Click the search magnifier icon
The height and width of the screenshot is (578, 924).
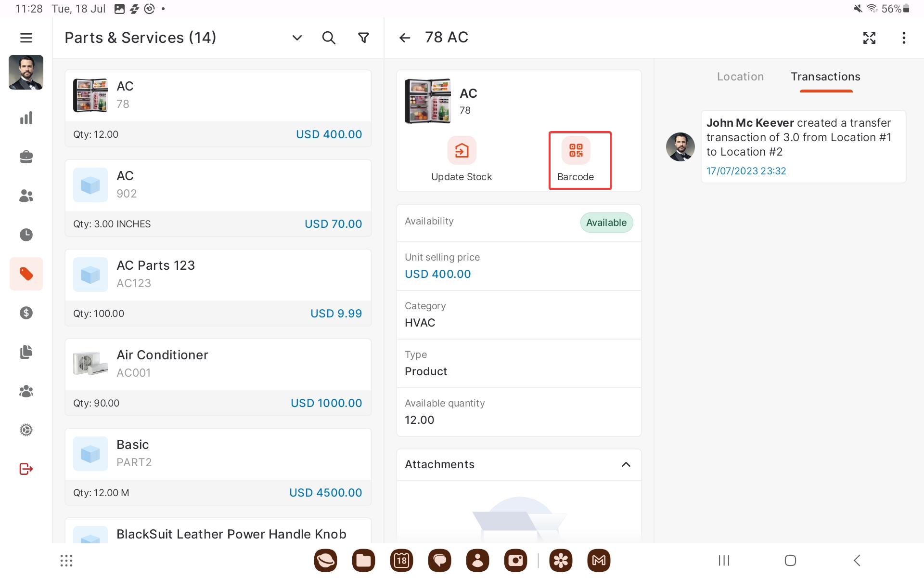329,38
